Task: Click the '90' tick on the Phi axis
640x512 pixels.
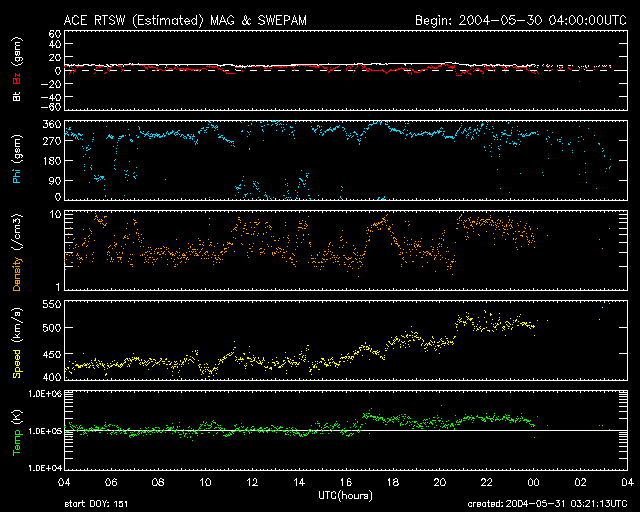Action: coord(55,180)
